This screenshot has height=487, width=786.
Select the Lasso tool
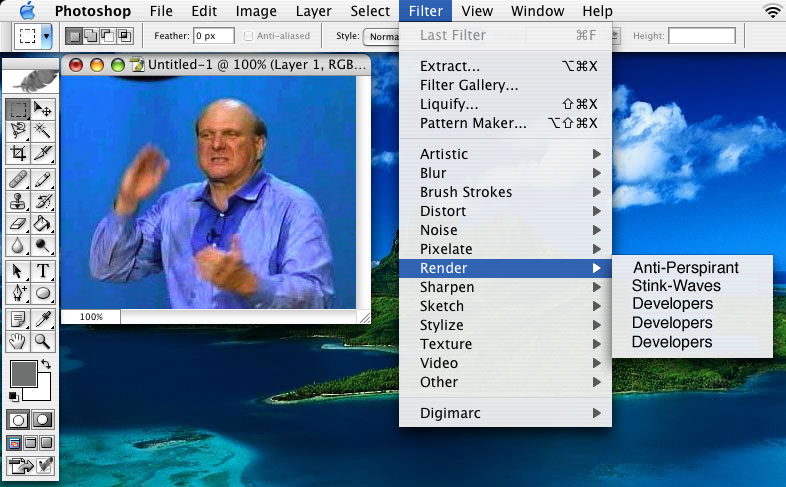point(18,131)
